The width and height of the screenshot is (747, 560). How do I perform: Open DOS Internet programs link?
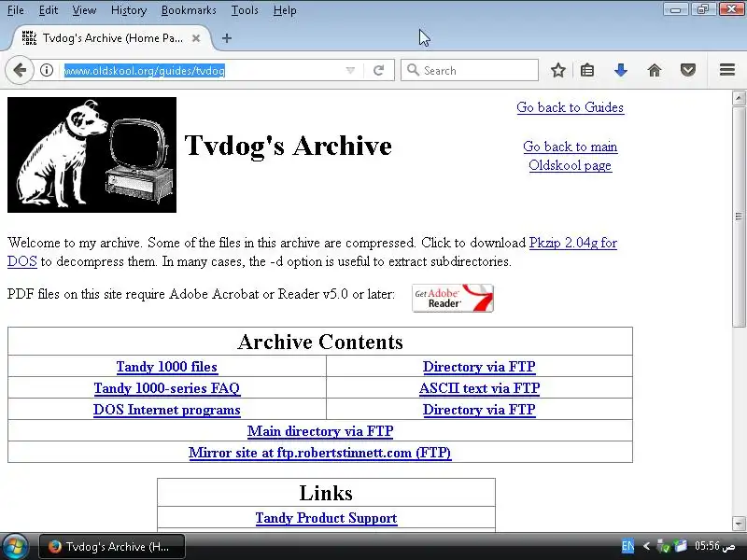point(167,410)
